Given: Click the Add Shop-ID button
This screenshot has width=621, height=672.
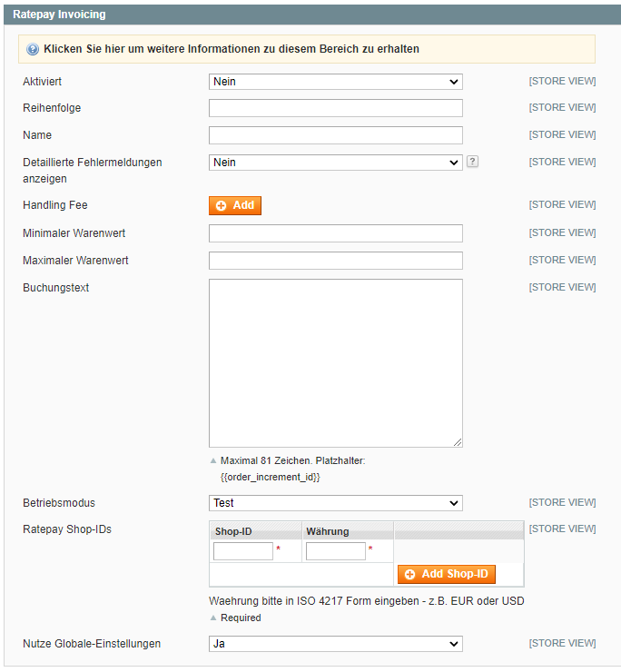Looking at the screenshot, I should (447, 574).
